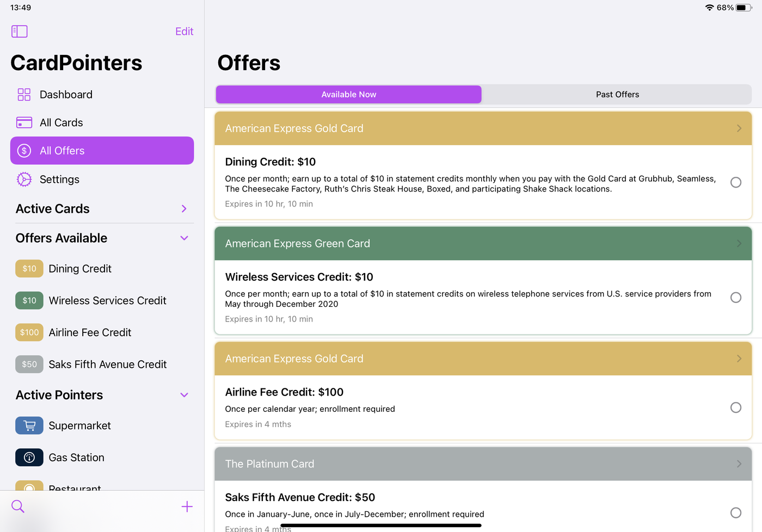Screen dimensions: 762x532
Task: Collapse the Active Pointers section
Action: pos(184,395)
